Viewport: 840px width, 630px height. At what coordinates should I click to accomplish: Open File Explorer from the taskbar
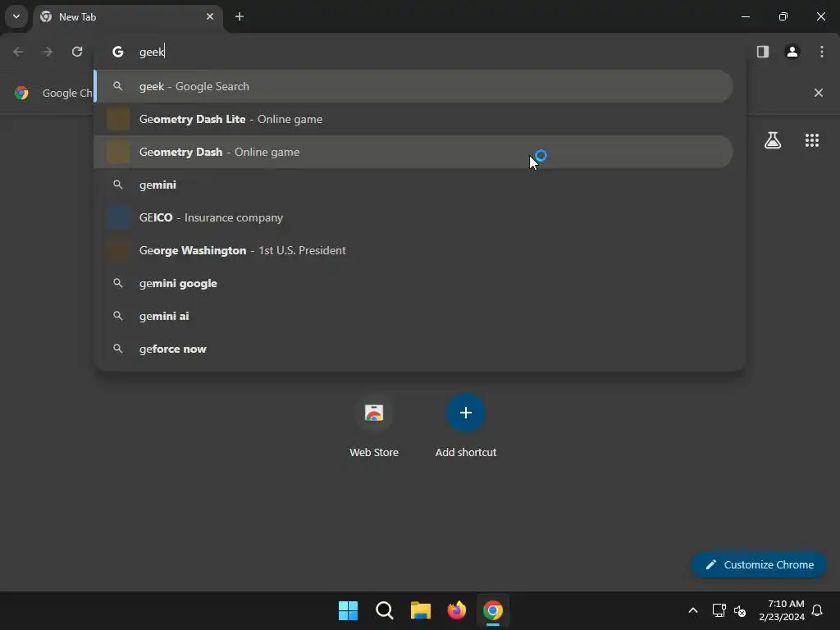(x=421, y=610)
